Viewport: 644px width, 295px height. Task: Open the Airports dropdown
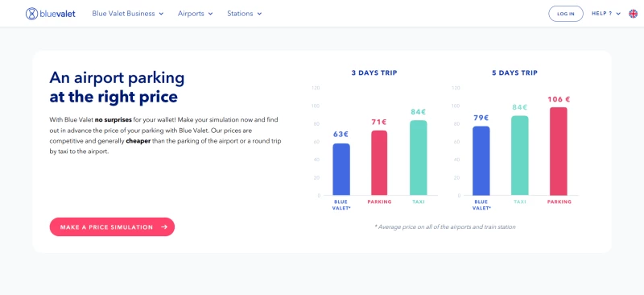pos(195,14)
